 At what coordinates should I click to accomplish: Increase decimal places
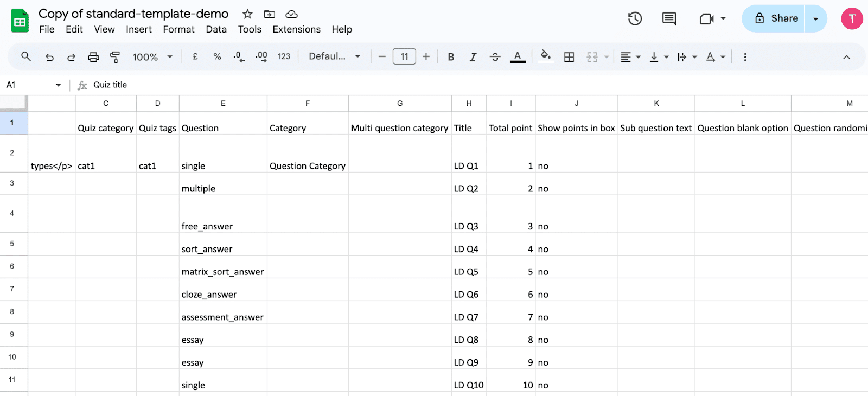(261, 56)
